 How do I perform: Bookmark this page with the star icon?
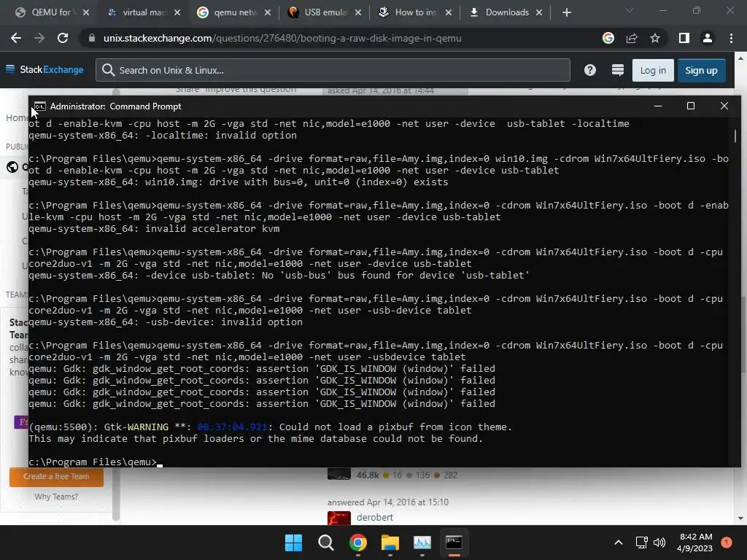click(655, 38)
